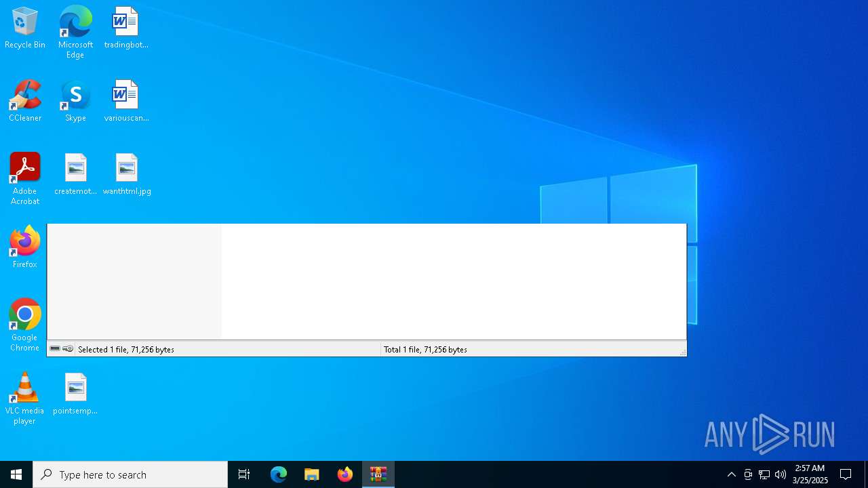Switch to WinRAR in the taskbar

pos(378,474)
